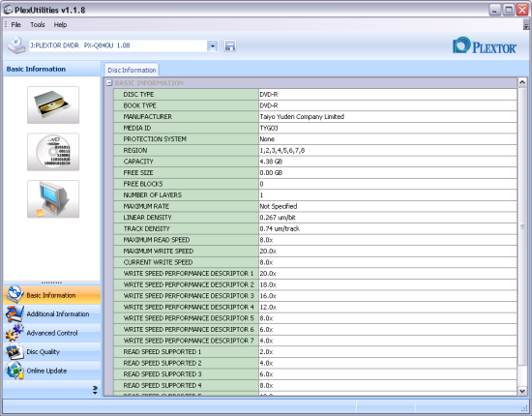Click the BOOK TYPE value DVD-R

(269, 105)
